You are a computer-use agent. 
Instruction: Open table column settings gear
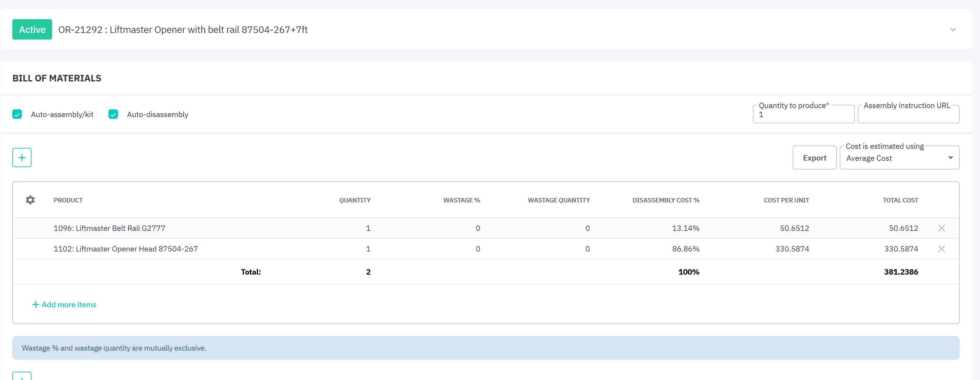pyautogui.click(x=31, y=200)
